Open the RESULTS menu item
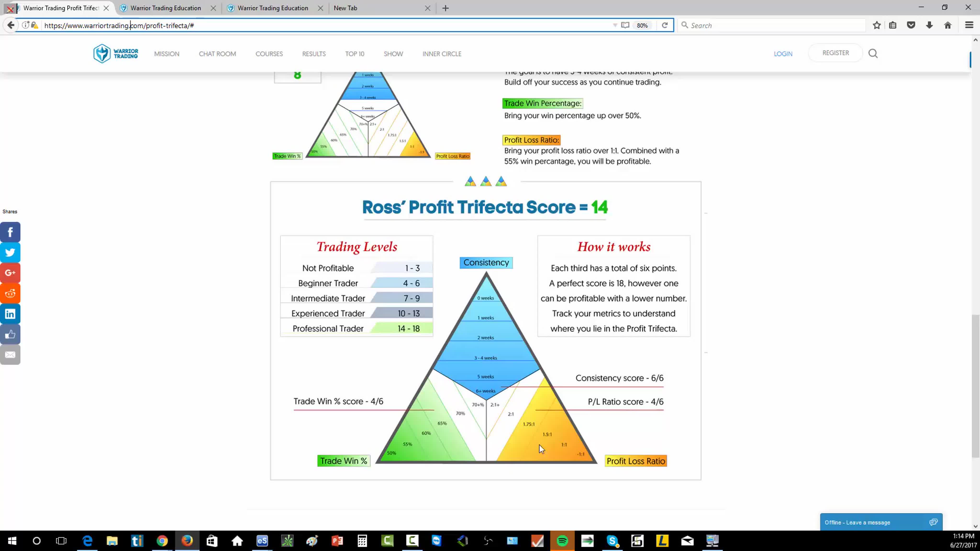980x551 pixels. click(x=314, y=54)
